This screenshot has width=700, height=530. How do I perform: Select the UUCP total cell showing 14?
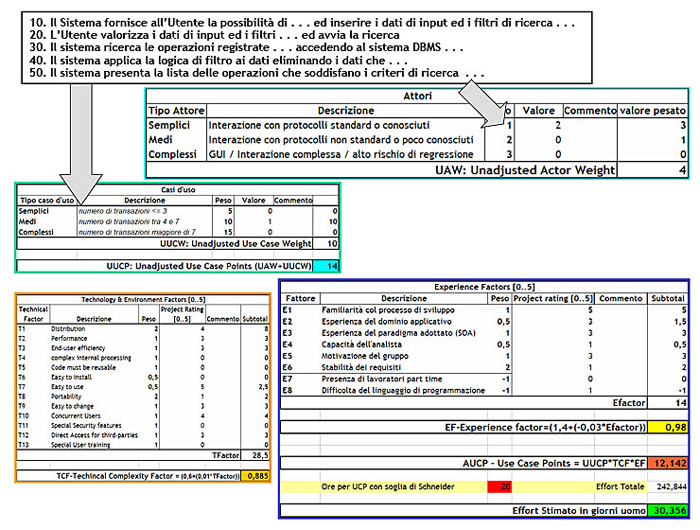tap(326, 266)
